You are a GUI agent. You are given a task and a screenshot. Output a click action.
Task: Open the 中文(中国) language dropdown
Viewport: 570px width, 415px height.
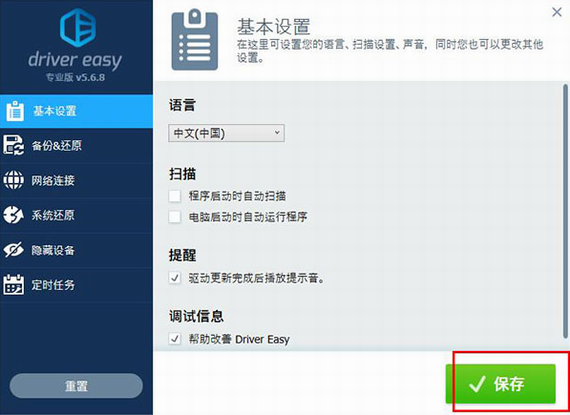tap(226, 133)
